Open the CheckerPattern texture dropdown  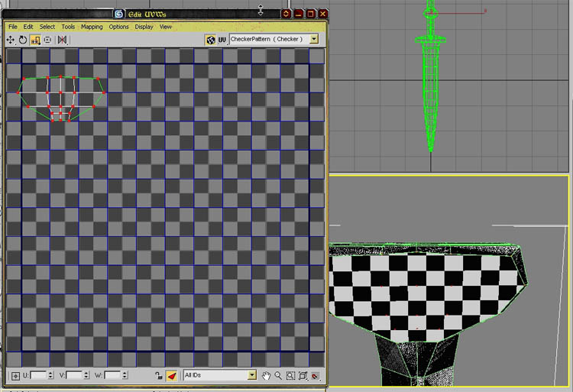coord(314,39)
